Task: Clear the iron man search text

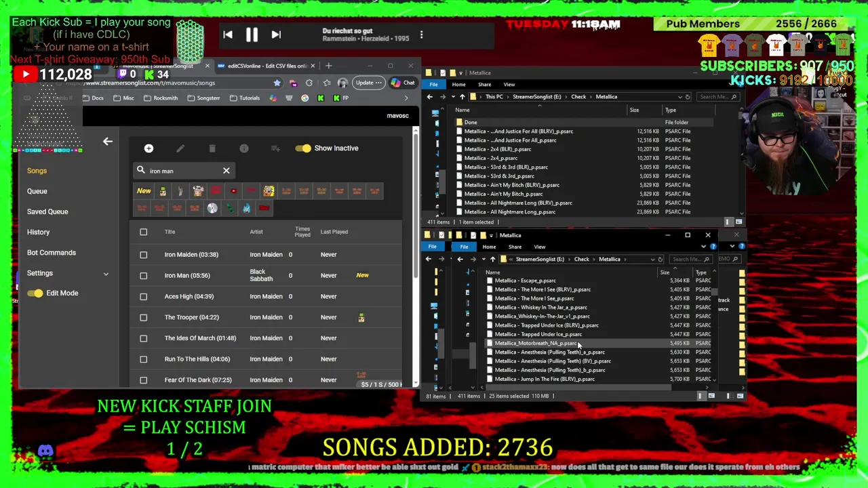Action: tap(226, 171)
